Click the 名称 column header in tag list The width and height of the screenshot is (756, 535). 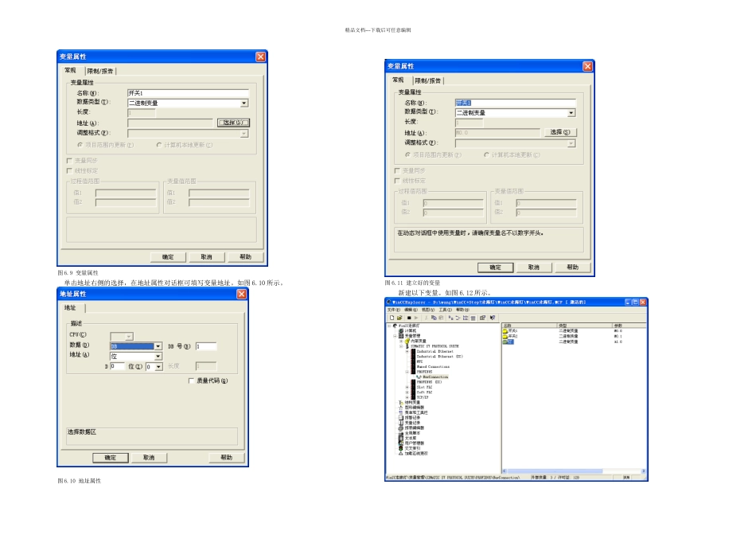529,326
